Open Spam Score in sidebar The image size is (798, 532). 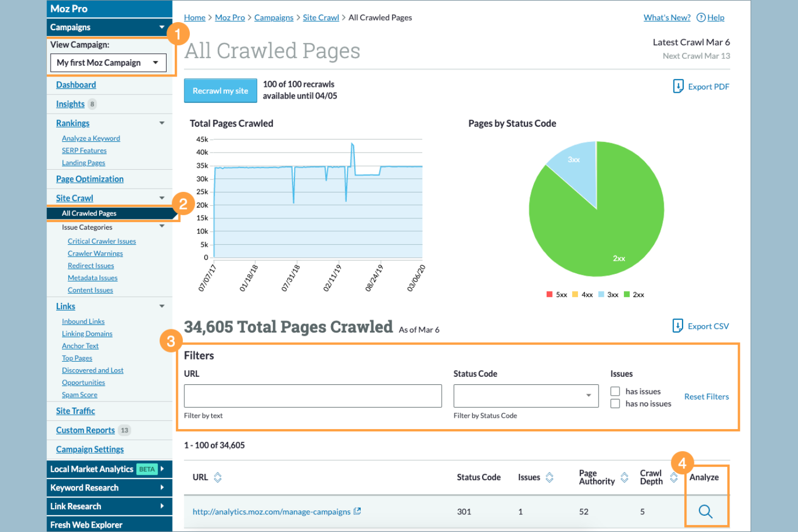pyautogui.click(x=80, y=395)
